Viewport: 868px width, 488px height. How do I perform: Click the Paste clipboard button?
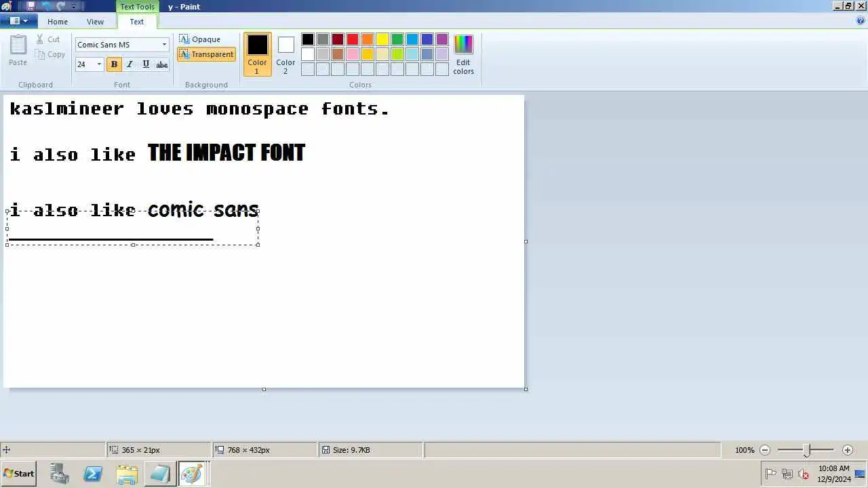tap(18, 51)
